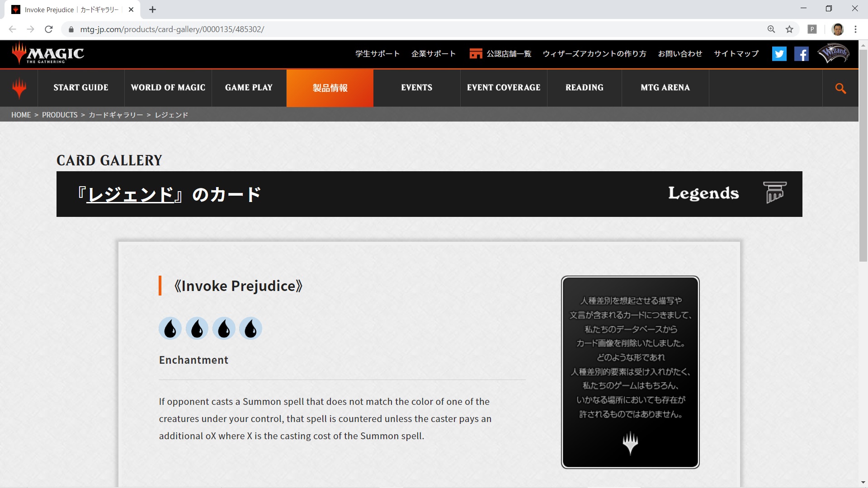This screenshot has width=868, height=488.
Task: Click the scrollbar down arrow
Action: (863, 483)
